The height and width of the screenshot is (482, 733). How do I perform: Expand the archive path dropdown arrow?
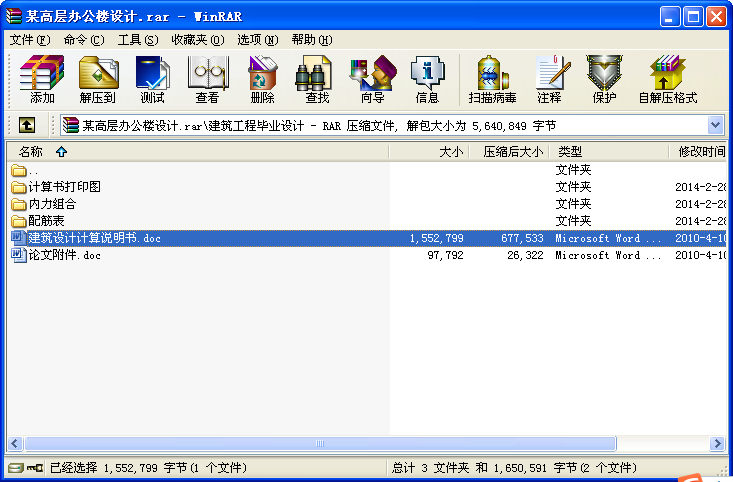[715, 125]
